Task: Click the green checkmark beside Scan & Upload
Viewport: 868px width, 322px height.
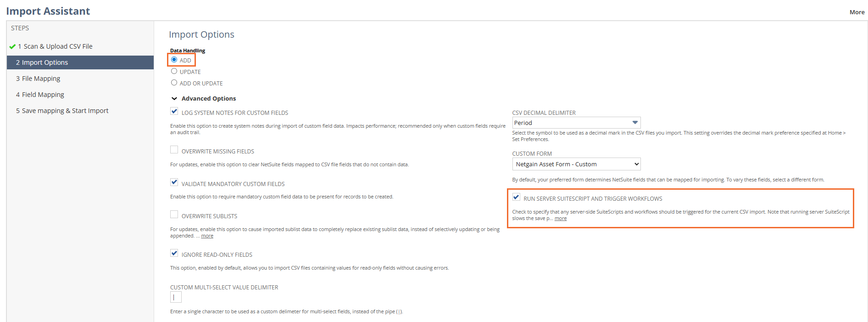Action: 12,46
